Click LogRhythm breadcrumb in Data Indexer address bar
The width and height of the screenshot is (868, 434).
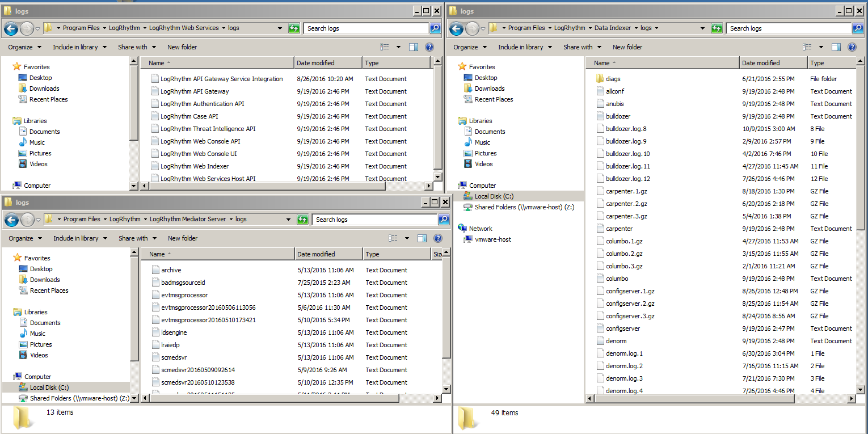pyautogui.click(x=569, y=28)
